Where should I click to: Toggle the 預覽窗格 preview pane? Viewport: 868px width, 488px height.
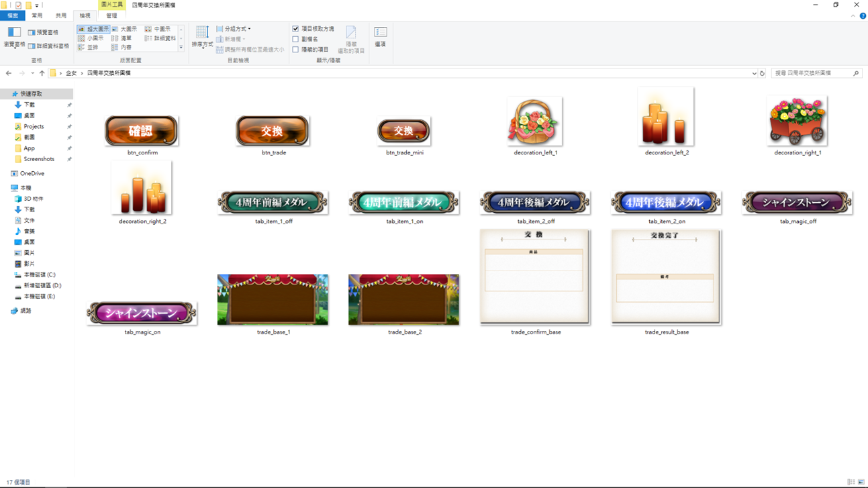point(43,32)
